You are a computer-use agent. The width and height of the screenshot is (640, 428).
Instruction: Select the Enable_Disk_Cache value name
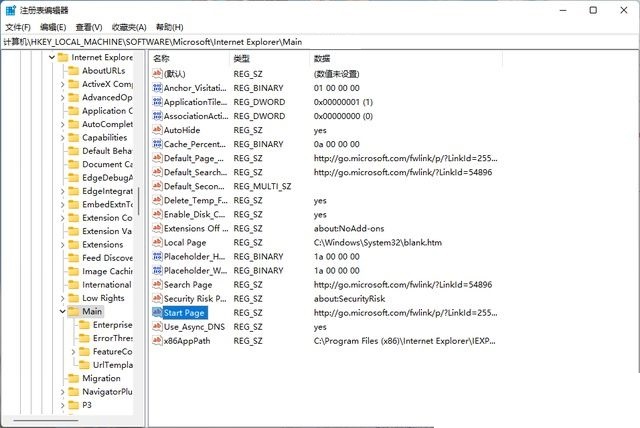click(x=195, y=215)
